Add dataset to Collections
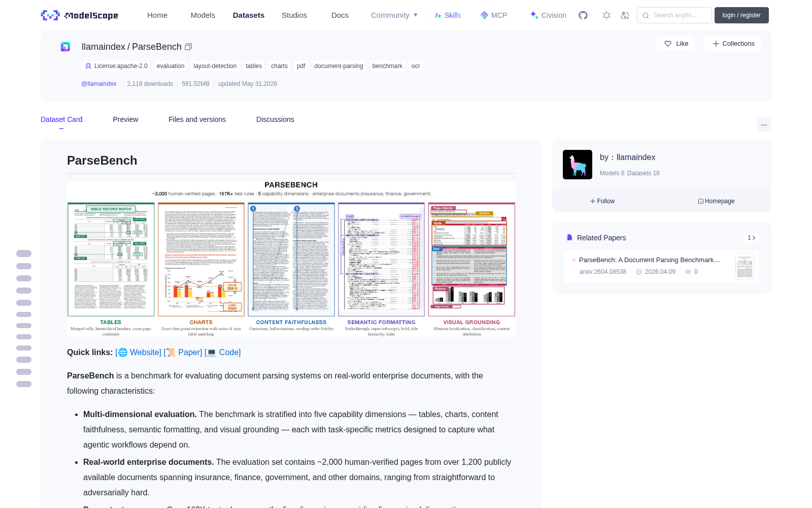 tap(733, 44)
